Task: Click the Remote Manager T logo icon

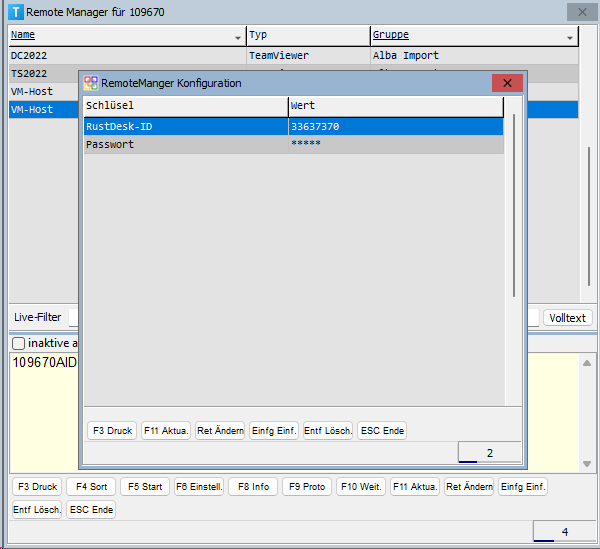Action: pos(16,12)
